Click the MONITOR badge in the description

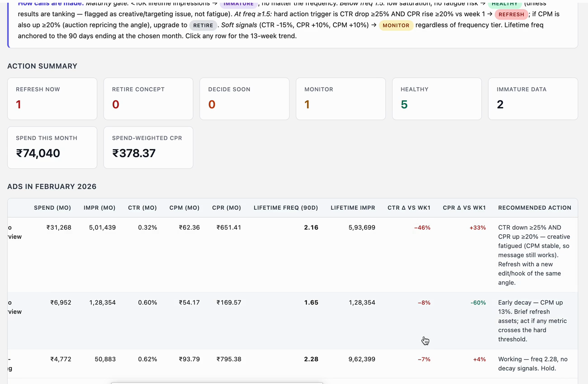(x=396, y=25)
